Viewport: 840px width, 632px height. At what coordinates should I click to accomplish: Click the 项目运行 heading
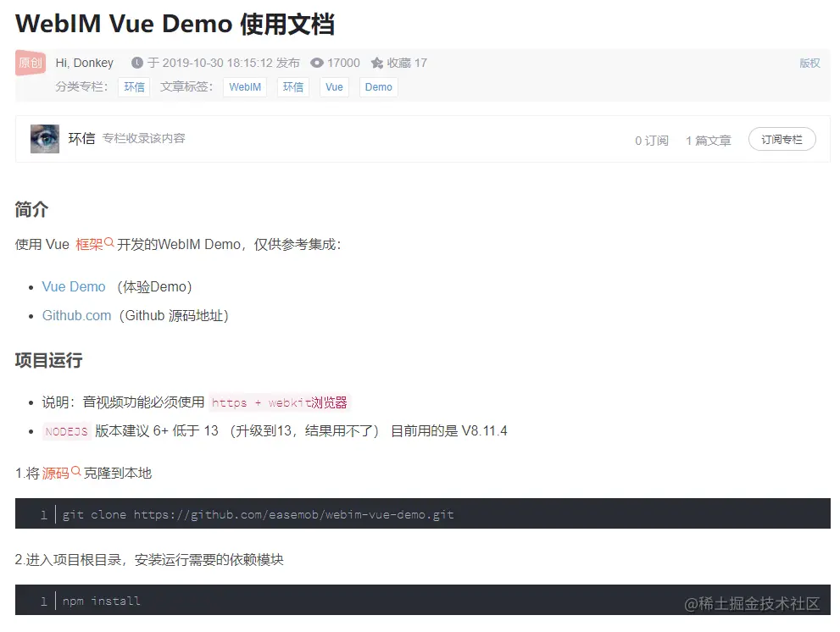(49, 360)
